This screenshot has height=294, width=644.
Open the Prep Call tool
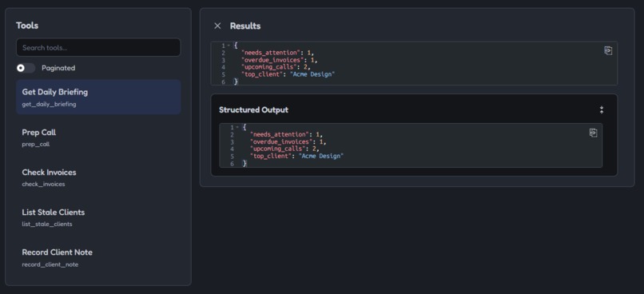click(98, 137)
